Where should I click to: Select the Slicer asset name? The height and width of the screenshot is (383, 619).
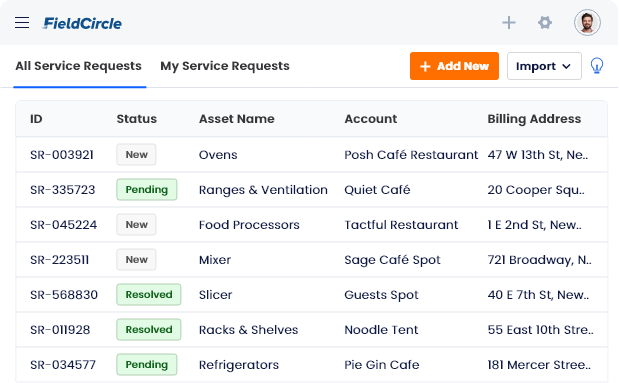pyautogui.click(x=216, y=295)
